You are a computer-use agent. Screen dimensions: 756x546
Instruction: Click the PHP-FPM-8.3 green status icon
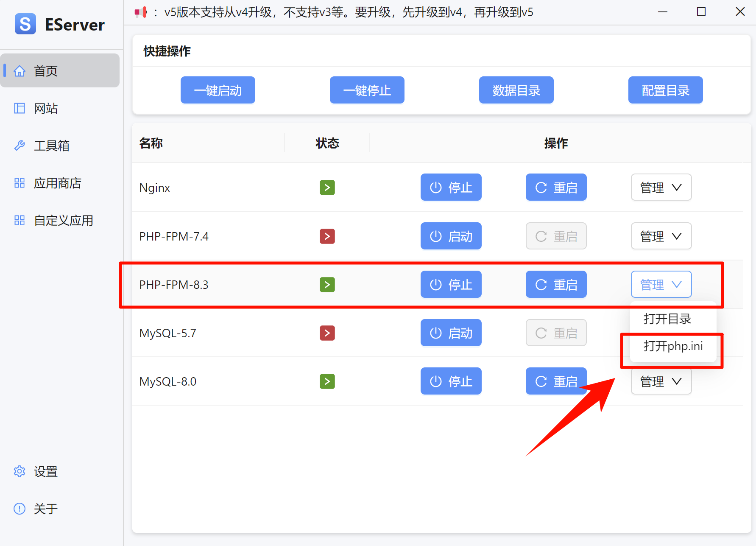(327, 285)
